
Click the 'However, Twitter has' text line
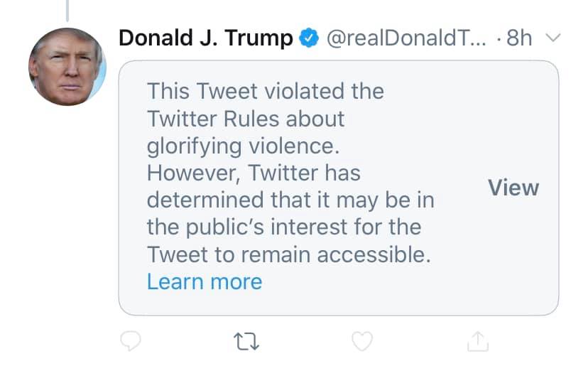(254, 173)
